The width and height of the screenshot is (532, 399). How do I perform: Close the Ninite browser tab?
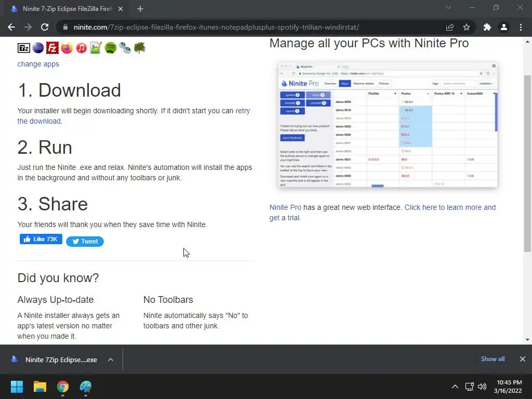(121, 9)
